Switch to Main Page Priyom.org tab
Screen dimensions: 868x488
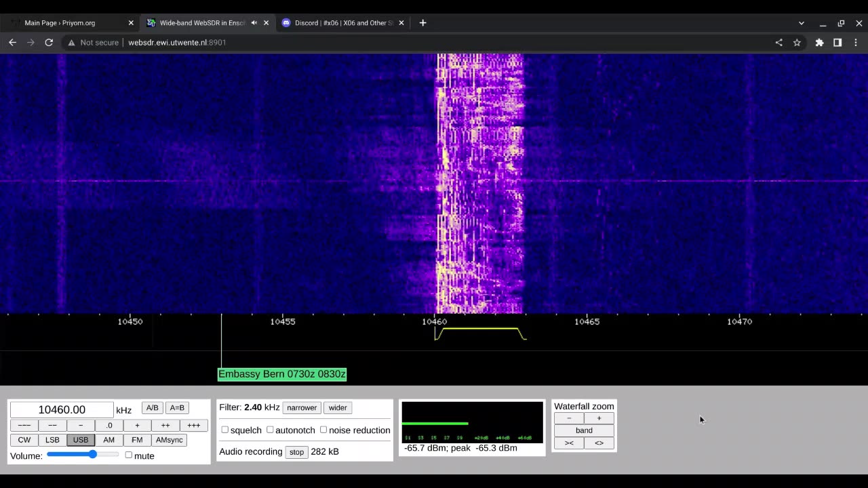point(71,22)
